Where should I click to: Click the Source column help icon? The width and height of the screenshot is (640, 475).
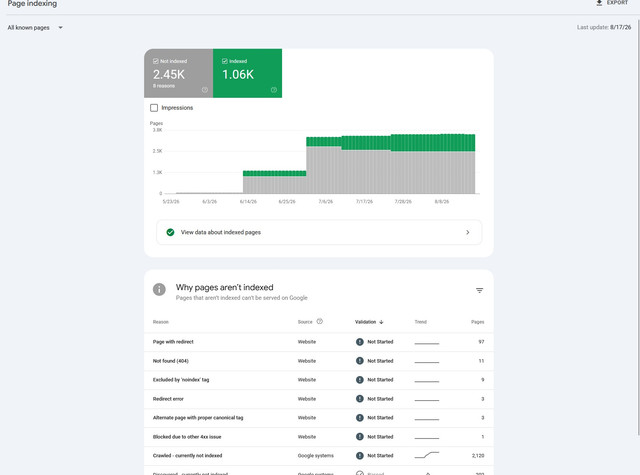pyautogui.click(x=320, y=321)
